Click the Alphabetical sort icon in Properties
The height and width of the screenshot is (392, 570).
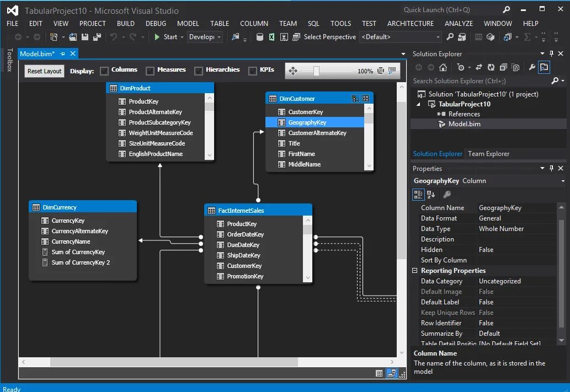[431, 195]
